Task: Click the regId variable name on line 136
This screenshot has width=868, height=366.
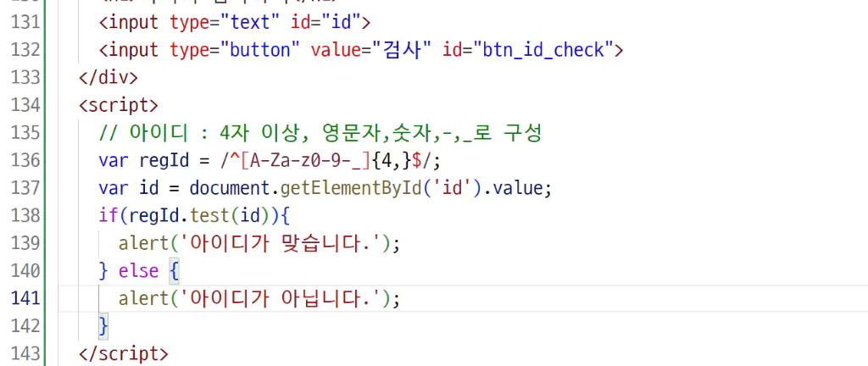Action: point(164,161)
